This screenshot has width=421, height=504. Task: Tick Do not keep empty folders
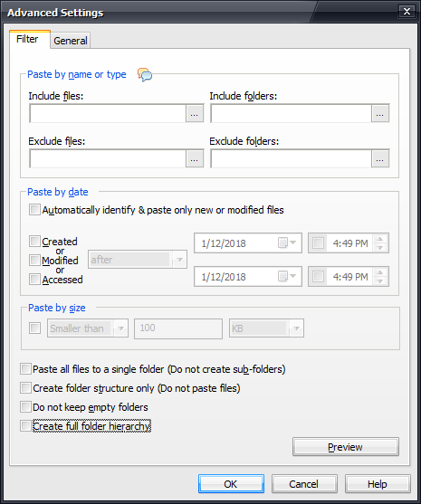point(25,407)
